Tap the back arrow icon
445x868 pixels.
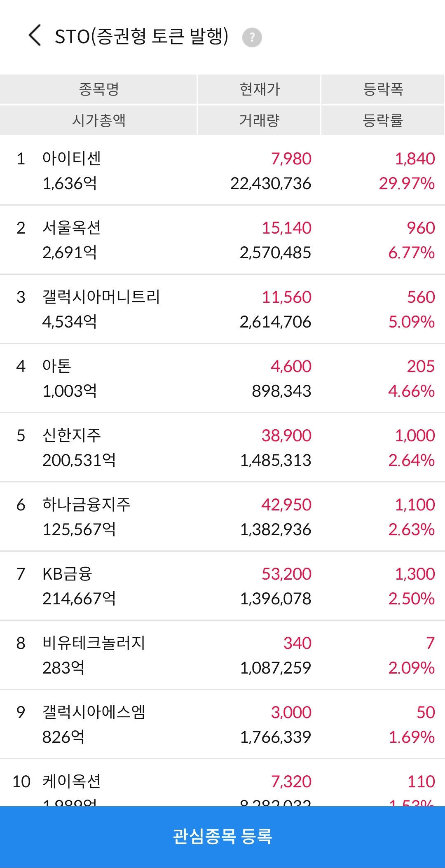pos(35,35)
